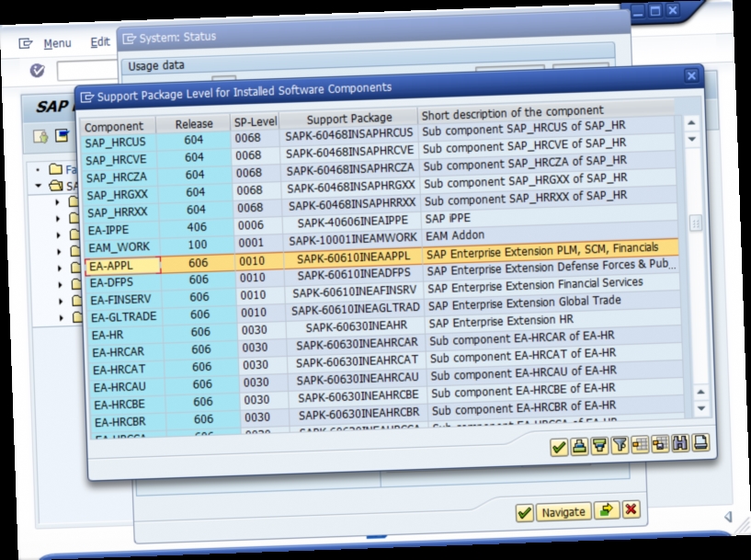Select the EA-GLTRADE component cell
The height and width of the screenshot is (560, 751).
126,317
